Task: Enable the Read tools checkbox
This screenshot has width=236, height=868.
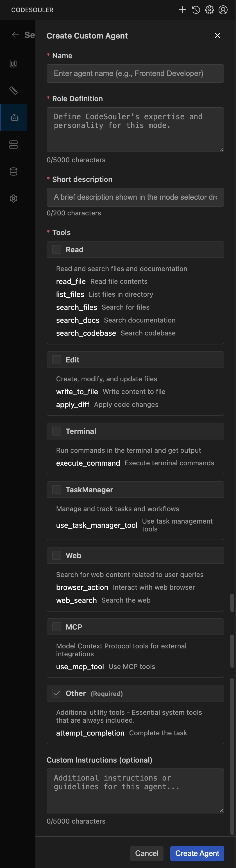Action: point(57,249)
